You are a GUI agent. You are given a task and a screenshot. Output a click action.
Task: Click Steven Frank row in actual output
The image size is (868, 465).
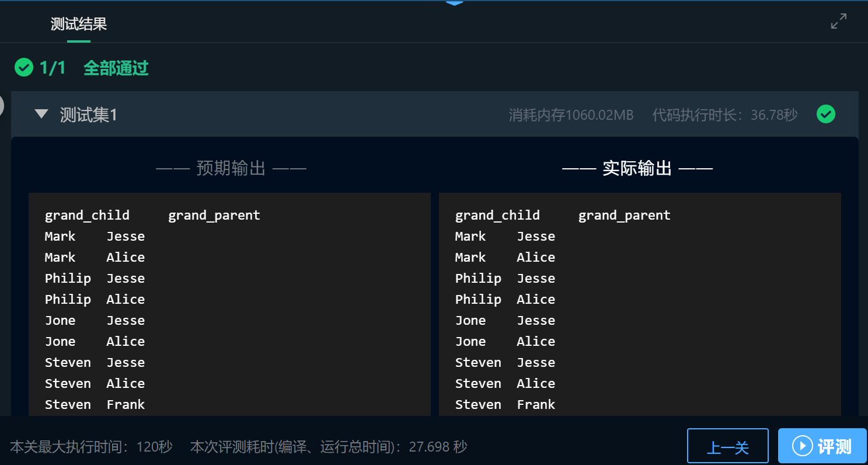pyautogui.click(x=506, y=404)
